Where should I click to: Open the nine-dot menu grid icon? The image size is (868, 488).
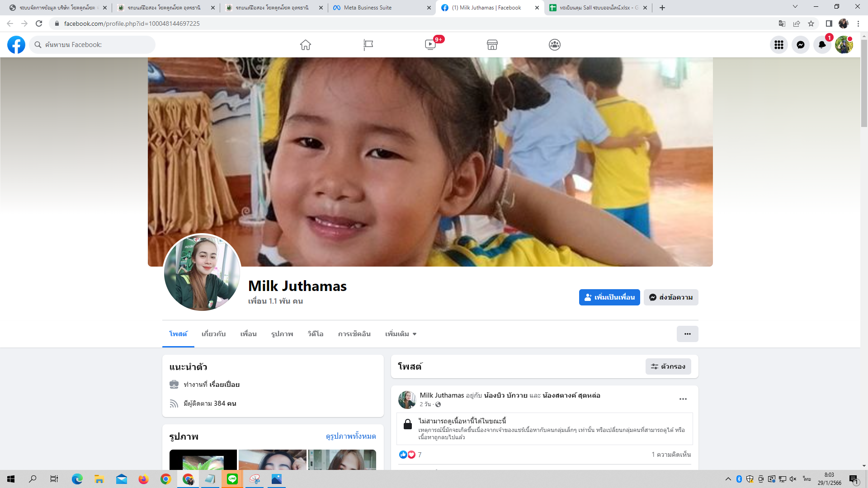click(x=779, y=45)
